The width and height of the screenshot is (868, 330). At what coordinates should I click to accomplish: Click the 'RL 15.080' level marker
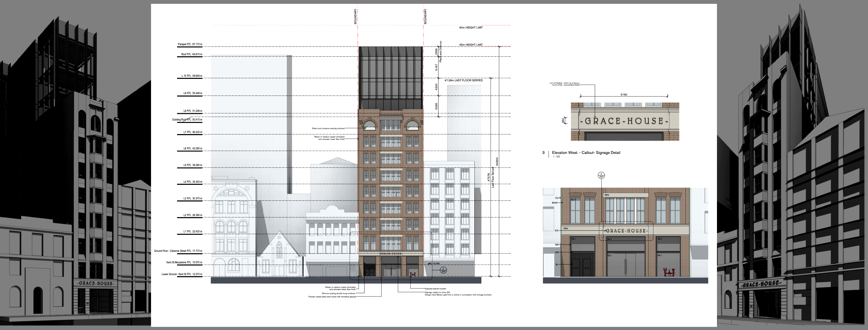click(434, 264)
